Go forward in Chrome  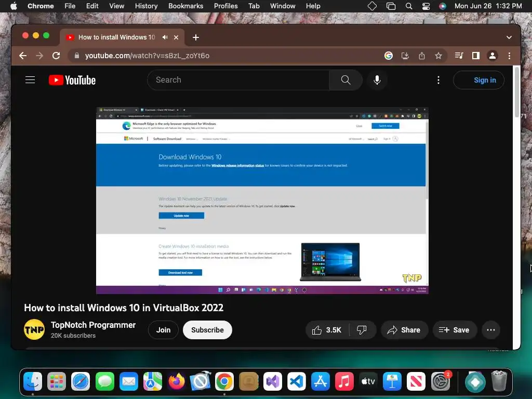39,56
